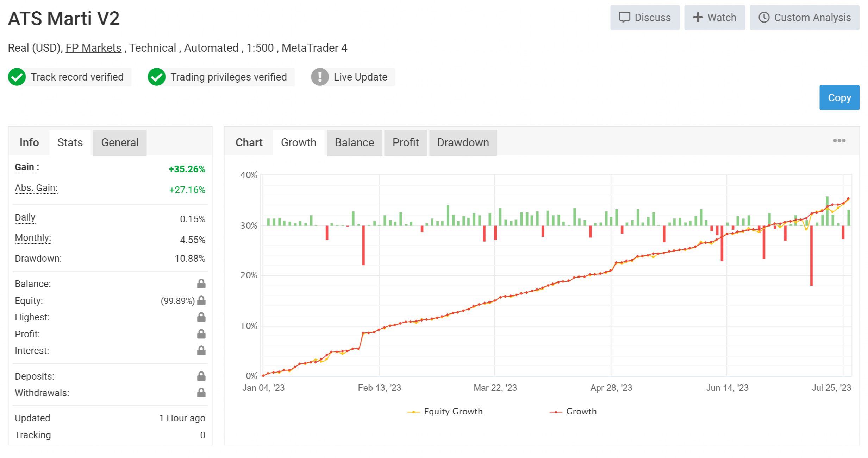This screenshot has width=868, height=458.
Task: Click the Watch plus button
Action: point(714,18)
